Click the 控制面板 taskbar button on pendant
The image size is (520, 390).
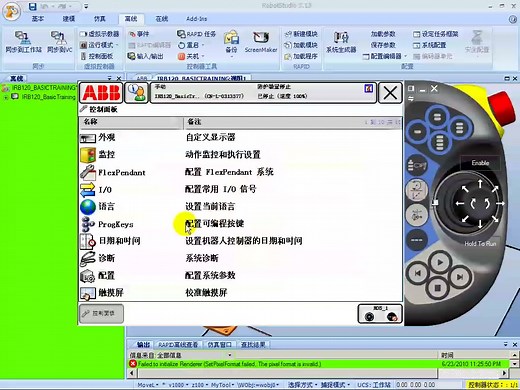(101, 313)
